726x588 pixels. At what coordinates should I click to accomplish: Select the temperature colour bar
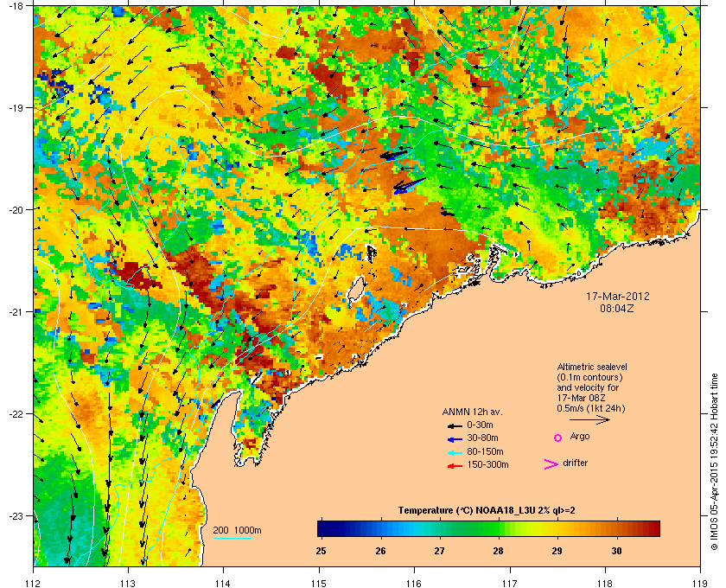[488, 528]
